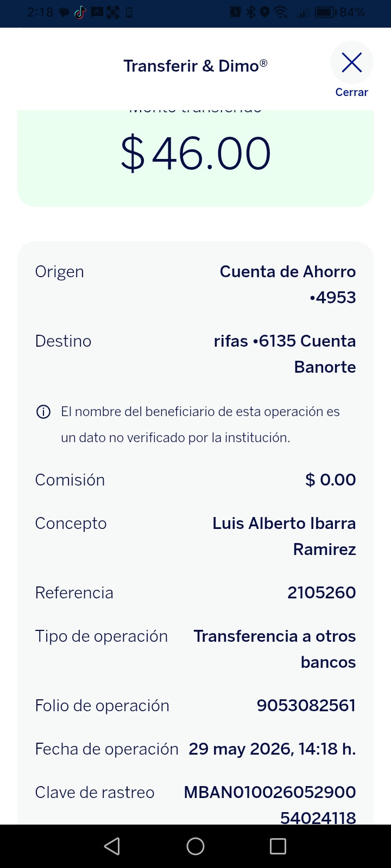Tap the Cerrar label
The width and height of the screenshot is (391, 868).
coord(352,92)
